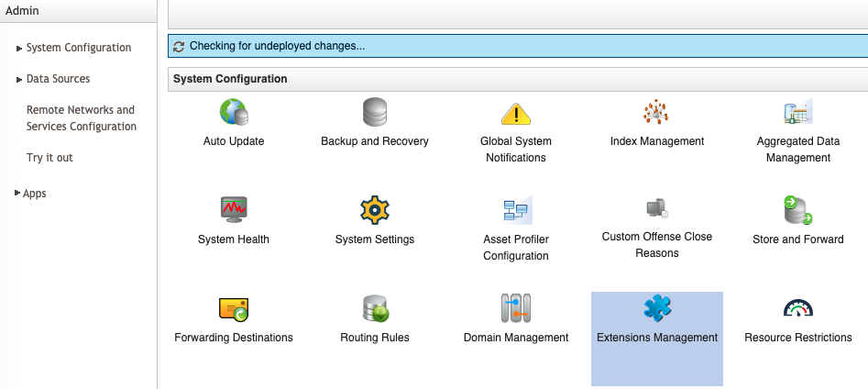The height and width of the screenshot is (389, 868).
Task: Expand System Configuration in sidebar
Action: pos(19,49)
